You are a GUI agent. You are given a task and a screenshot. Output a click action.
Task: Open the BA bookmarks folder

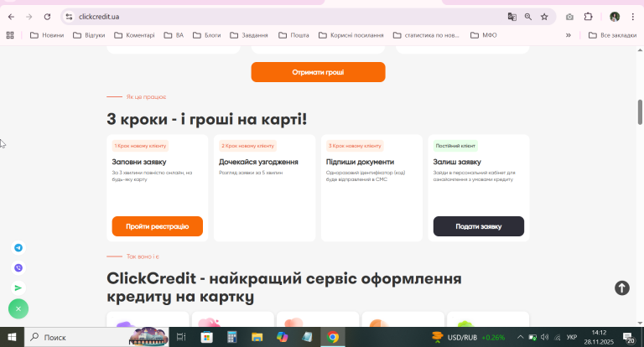coord(174,35)
